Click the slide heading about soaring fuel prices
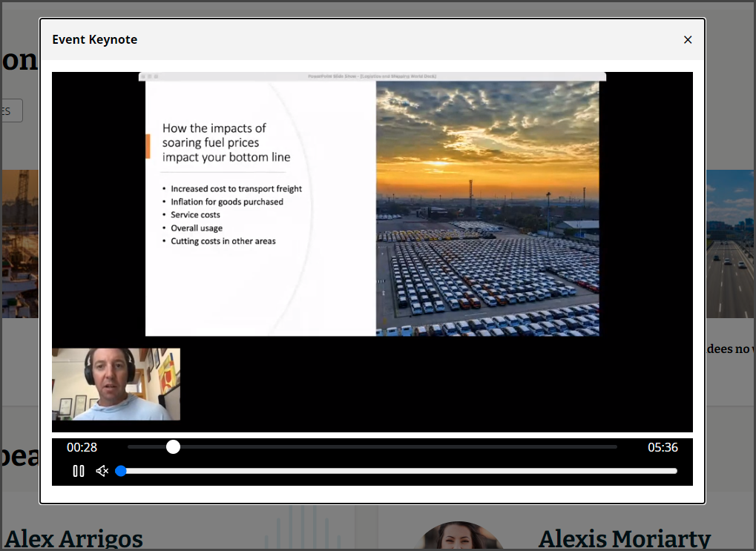 coord(226,142)
